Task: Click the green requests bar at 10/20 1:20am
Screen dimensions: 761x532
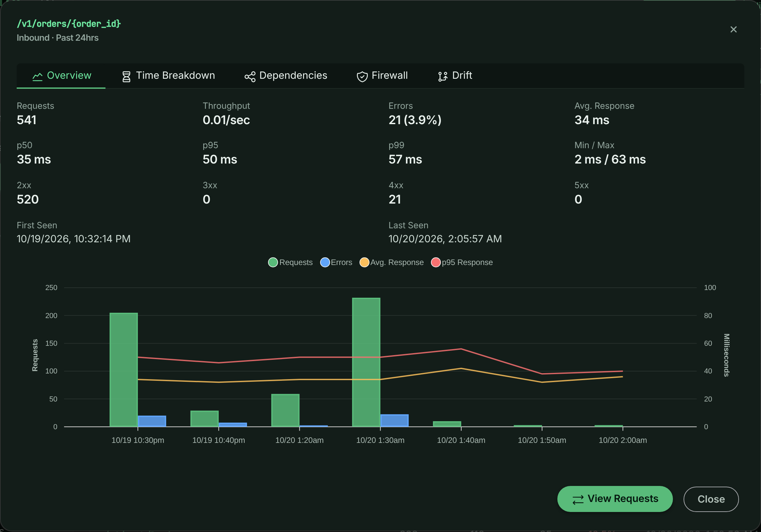Action: coord(285,410)
